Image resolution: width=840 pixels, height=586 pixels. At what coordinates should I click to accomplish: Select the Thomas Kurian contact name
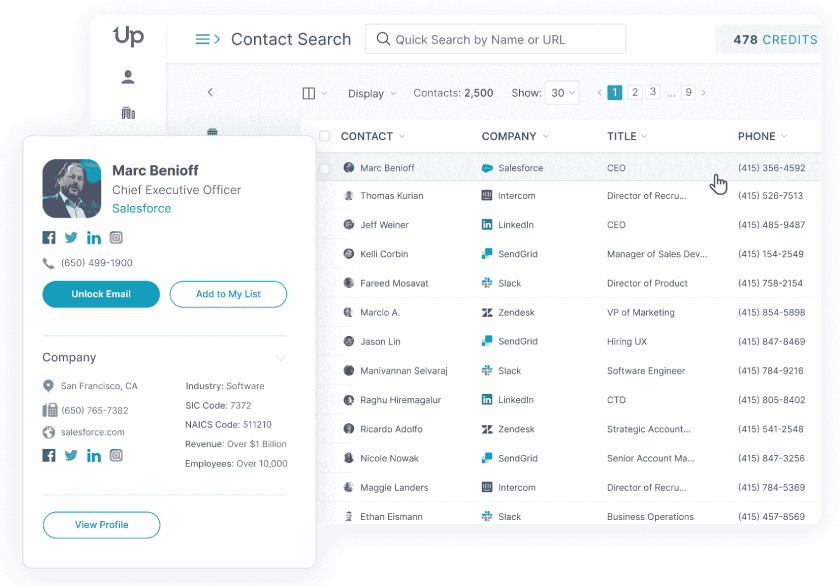(392, 196)
